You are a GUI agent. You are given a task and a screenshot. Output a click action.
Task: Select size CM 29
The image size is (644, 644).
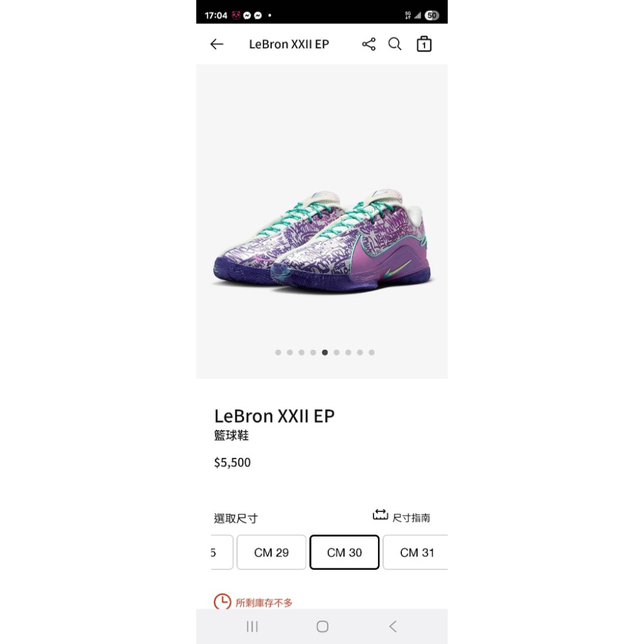[271, 553]
